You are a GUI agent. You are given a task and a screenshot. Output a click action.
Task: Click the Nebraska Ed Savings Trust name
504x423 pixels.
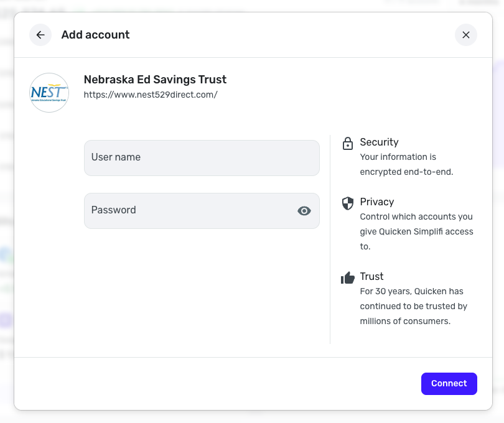point(155,80)
